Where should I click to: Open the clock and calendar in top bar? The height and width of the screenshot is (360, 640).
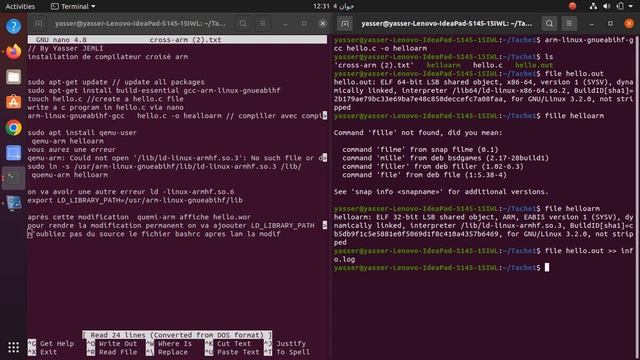[333, 6]
